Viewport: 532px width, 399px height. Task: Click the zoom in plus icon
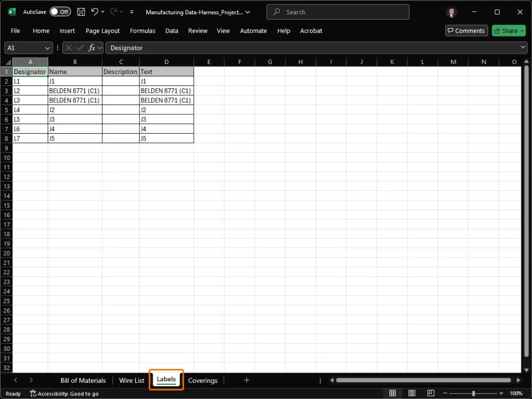point(501,393)
